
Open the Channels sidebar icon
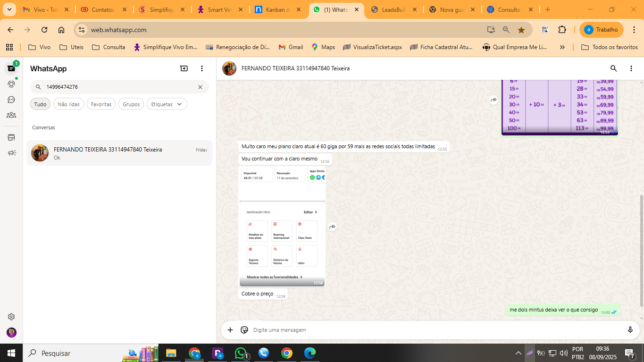coord(11,100)
